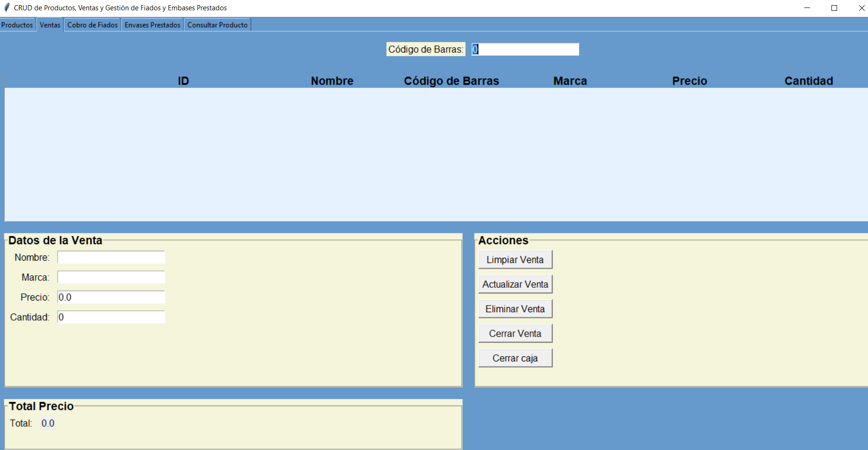Open the Cobro de Fiados tab
Screen dimensions: 868x450
pos(92,25)
